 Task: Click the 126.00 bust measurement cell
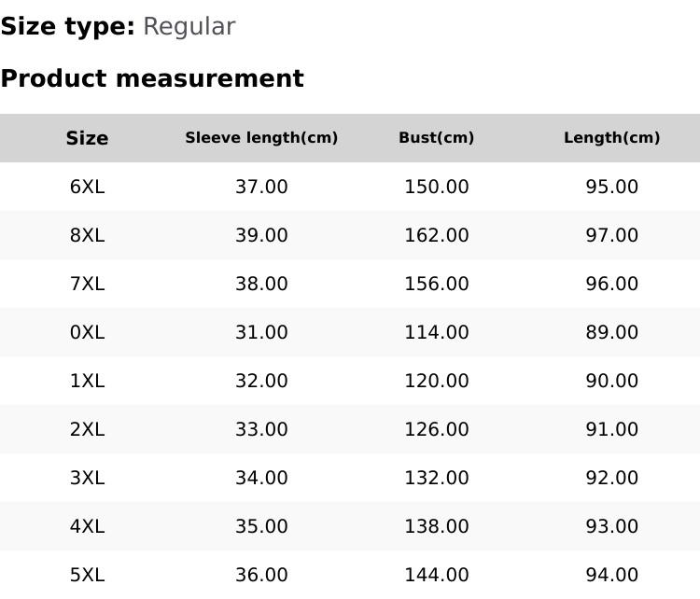(x=436, y=429)
